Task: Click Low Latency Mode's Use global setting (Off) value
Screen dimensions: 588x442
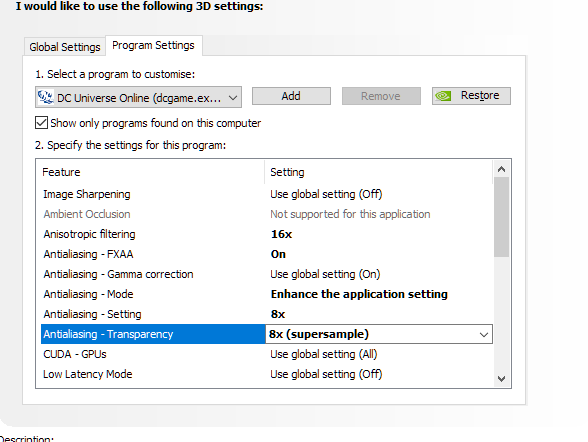Action: tap(326, 374)
